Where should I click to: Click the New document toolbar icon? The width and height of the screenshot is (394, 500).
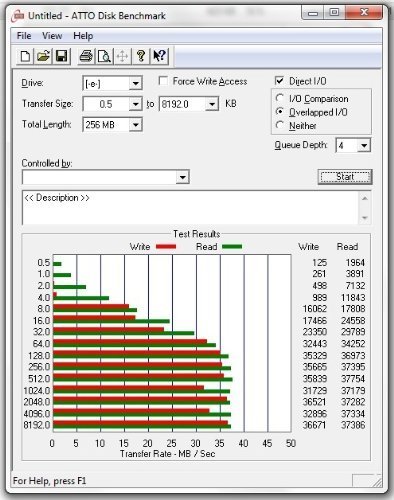pyautogui.click(x=25, y=56)
